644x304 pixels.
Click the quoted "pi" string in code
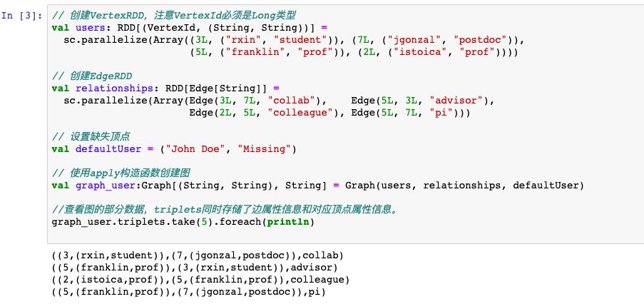[x=444, y=113]
